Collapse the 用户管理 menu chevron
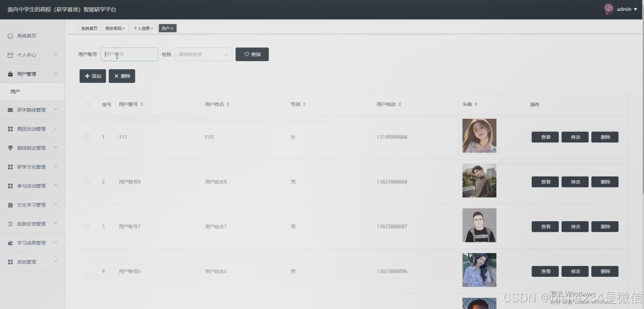644x309 pixels. (56, 74)
